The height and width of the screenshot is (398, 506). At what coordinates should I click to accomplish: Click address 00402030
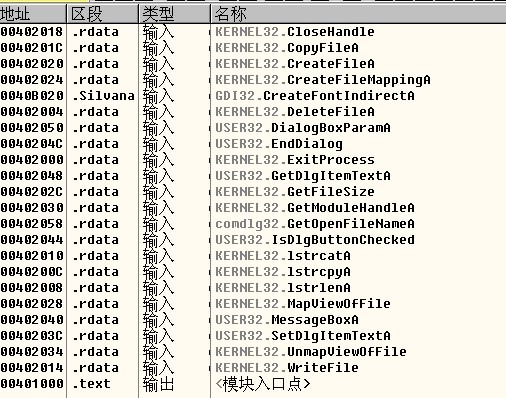32,208
